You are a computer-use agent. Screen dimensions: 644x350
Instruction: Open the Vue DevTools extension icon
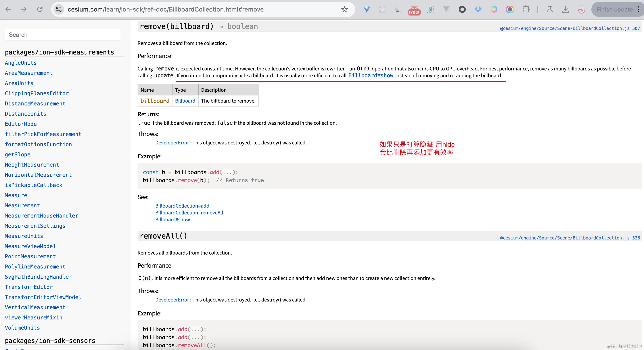pos(446,9)
